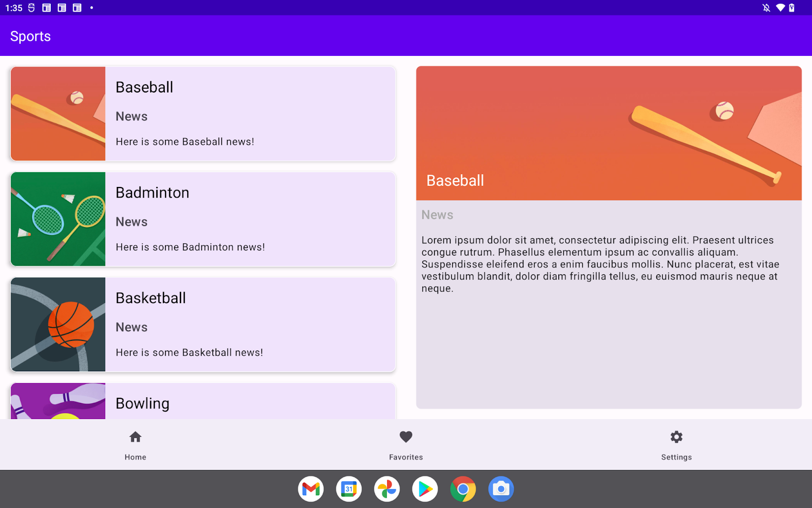Select the Basketball sport entry

click(203, 325)
